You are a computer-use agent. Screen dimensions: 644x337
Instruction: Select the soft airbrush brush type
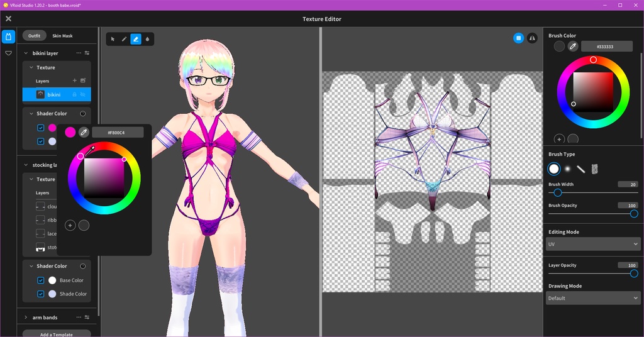point(567,168)
